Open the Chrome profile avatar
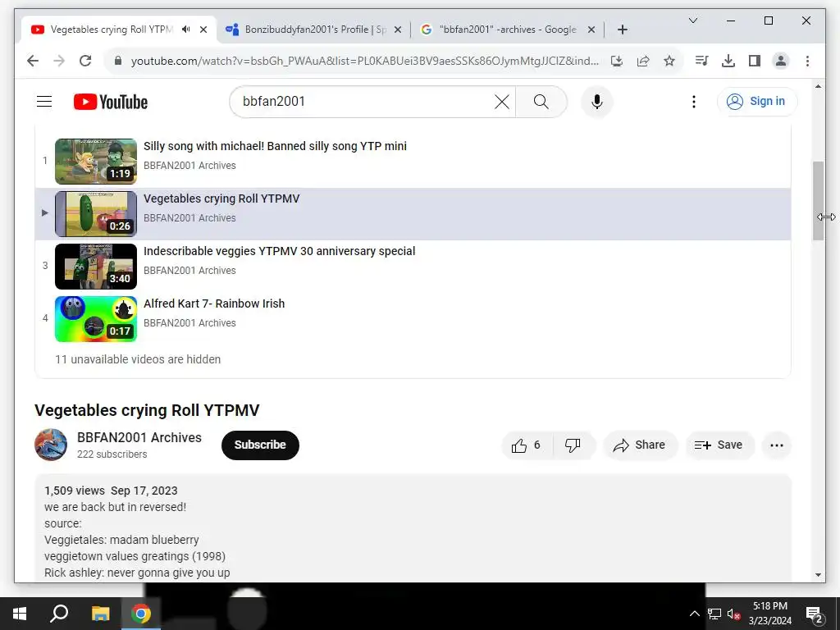 pyautogui.click(x=781, y=61)
